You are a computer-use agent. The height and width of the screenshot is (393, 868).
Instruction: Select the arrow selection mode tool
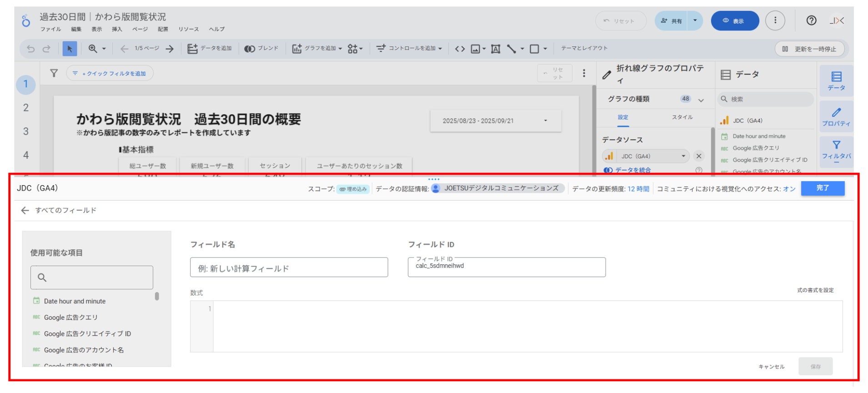(x=70, y=49)
